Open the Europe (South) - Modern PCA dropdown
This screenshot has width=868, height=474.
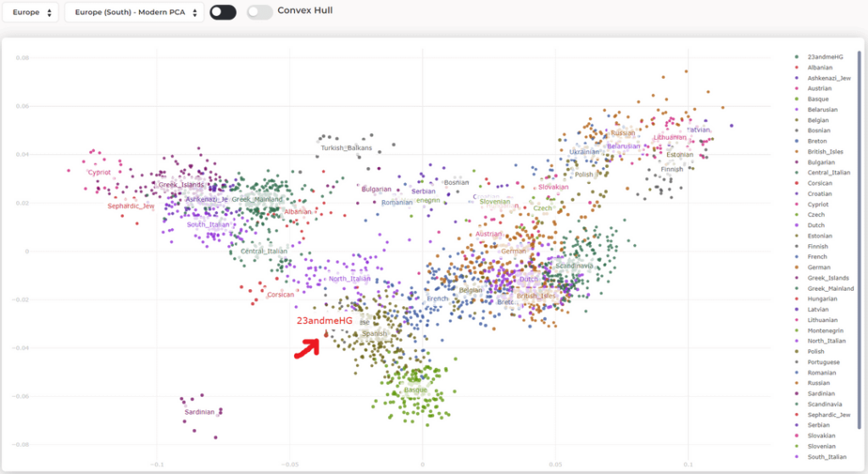(134, 12)
